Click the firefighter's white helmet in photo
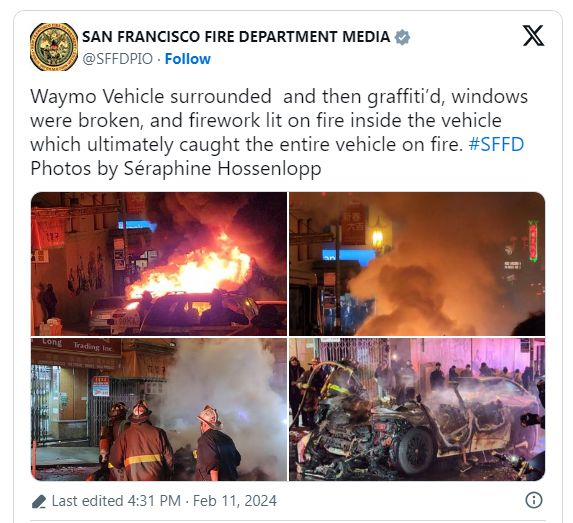This screenshot has width=573, height=523. [x=209, y=417]
